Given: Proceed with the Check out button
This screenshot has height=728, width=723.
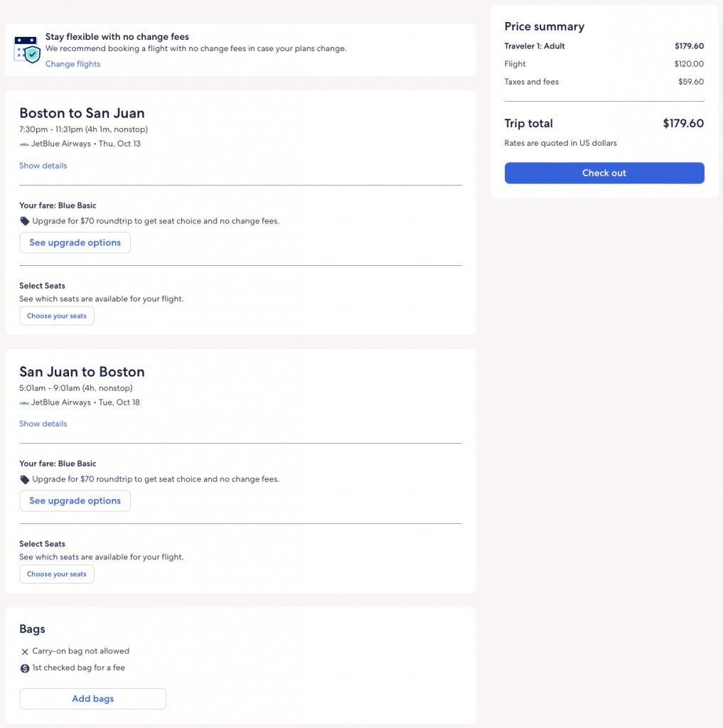Looking at the screenshot, I should [x=604, y=173].
